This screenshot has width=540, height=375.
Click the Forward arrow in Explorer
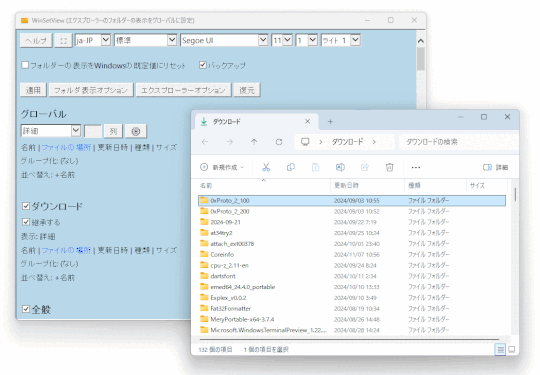pyautogui.click(x=230, y=142)
